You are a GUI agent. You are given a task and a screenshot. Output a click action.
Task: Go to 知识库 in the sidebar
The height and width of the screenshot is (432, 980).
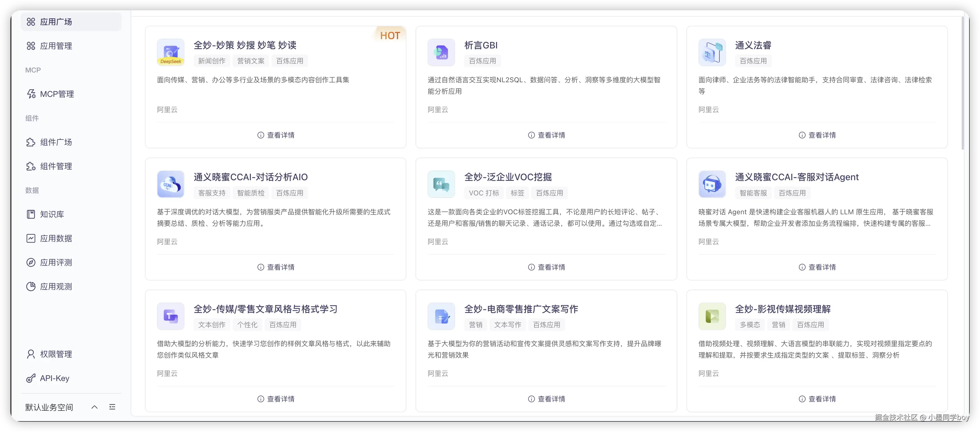click(52, 214)
